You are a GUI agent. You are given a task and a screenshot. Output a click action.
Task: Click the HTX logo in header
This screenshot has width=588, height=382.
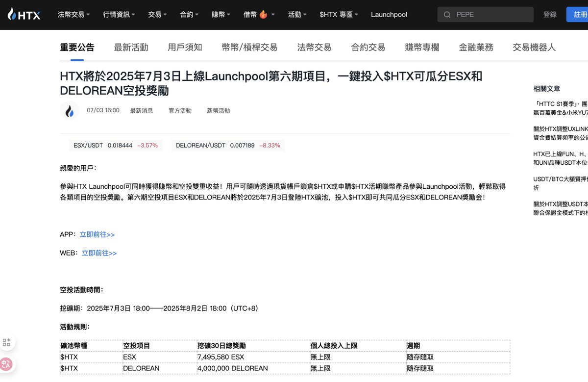[x=24, y=15]
